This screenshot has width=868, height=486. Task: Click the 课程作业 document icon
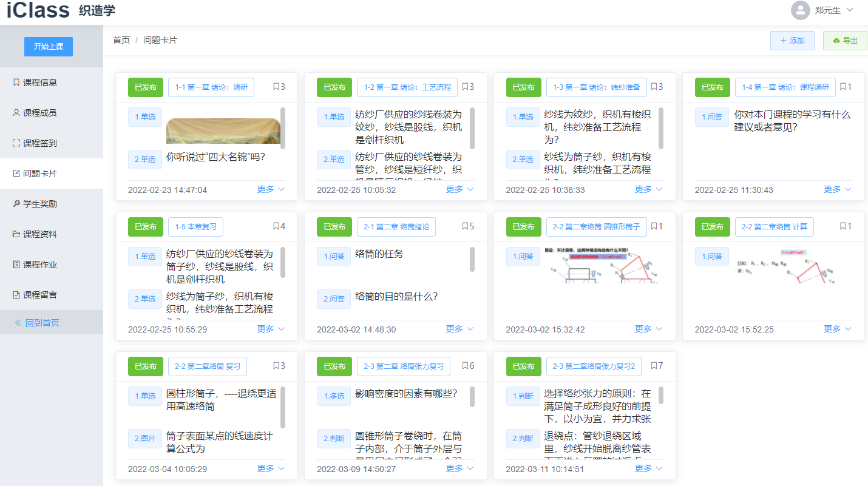[x=16, y=265]
